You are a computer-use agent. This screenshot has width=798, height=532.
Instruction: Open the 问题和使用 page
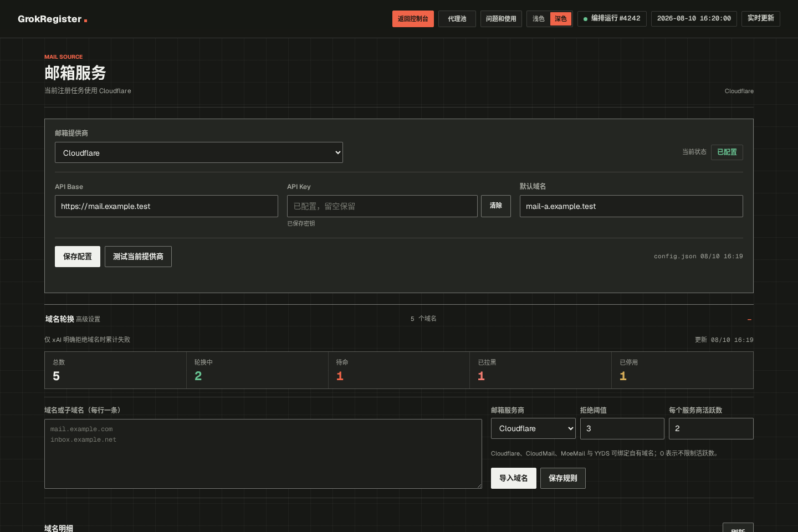click(x=501, y=19)
